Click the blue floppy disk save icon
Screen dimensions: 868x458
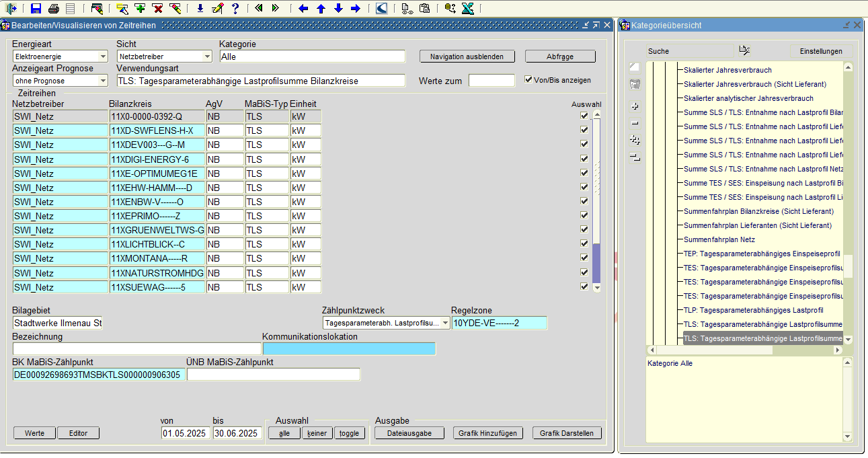36,9
